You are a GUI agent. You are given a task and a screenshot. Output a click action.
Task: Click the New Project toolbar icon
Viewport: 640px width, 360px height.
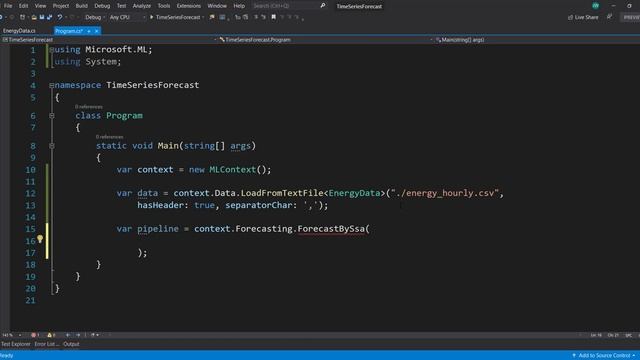22,17
